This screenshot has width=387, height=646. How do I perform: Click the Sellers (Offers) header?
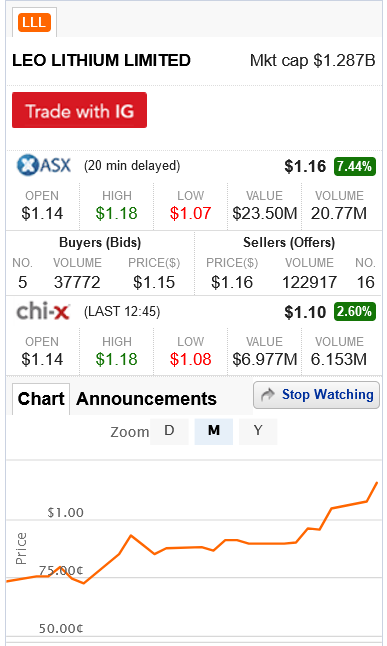(289, 242)
